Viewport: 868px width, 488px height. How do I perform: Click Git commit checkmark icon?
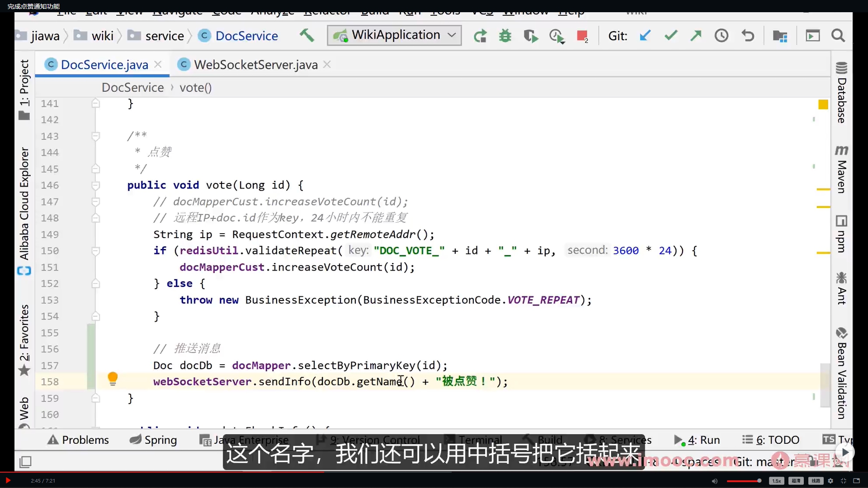point(670,35)
